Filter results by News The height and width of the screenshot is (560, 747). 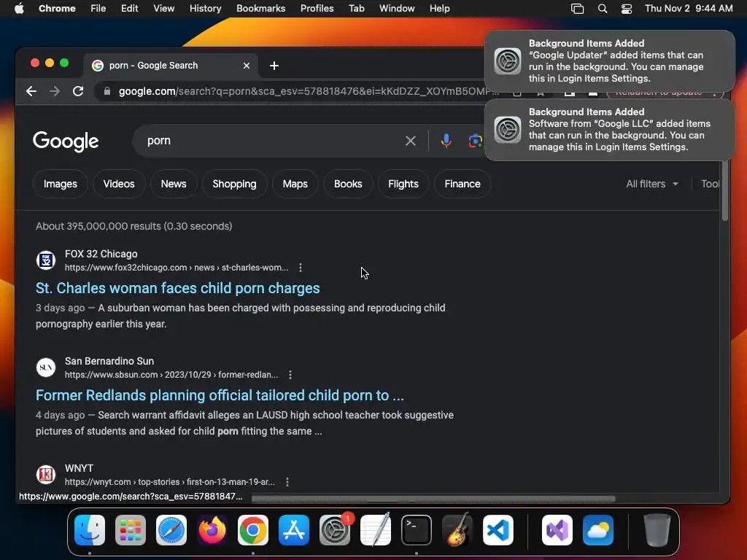point(174,184)
